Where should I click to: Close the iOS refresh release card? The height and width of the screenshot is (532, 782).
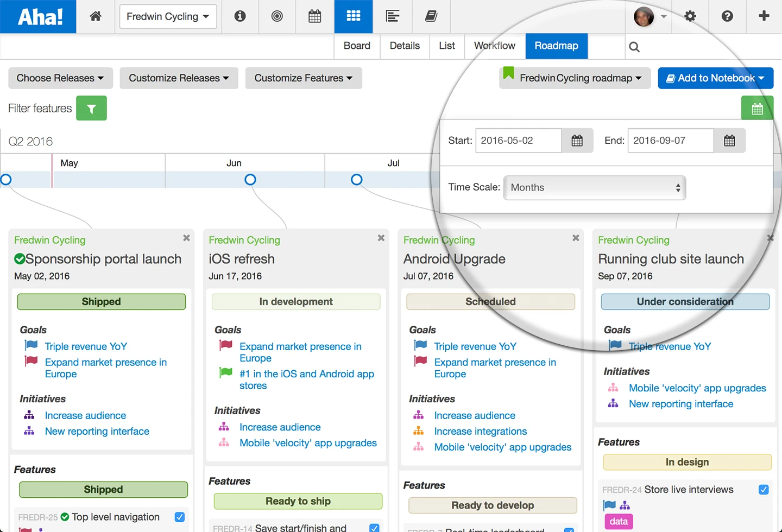pyautogui.click(x=381, y=238)
